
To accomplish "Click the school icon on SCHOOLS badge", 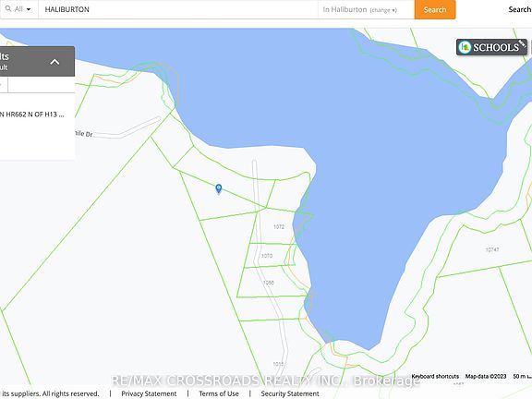I will pos(465,47).
